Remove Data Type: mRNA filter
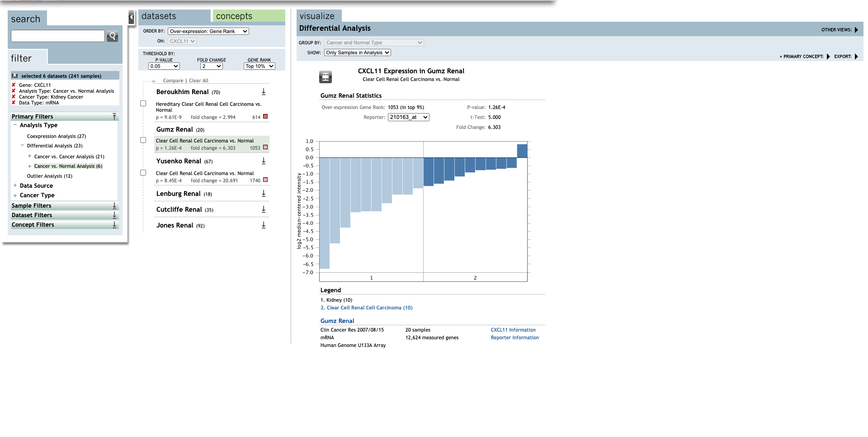 pyautogui.click(x=14, y=103)
